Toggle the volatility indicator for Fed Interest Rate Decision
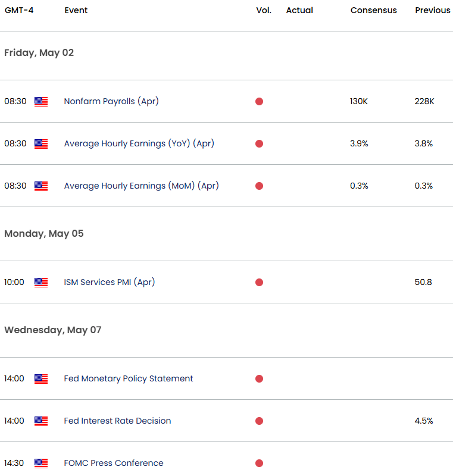453x476 pixels. [x=259, y=421]
